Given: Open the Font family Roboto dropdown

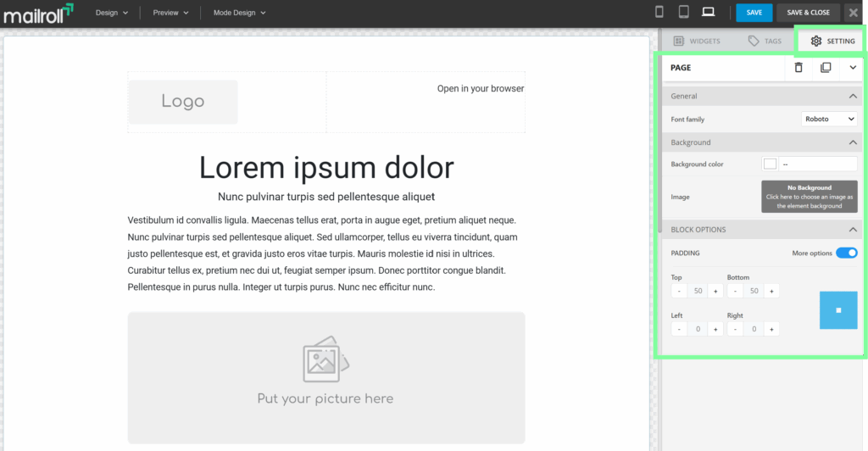Looking at the screenshot, I should tap(829, 120).
